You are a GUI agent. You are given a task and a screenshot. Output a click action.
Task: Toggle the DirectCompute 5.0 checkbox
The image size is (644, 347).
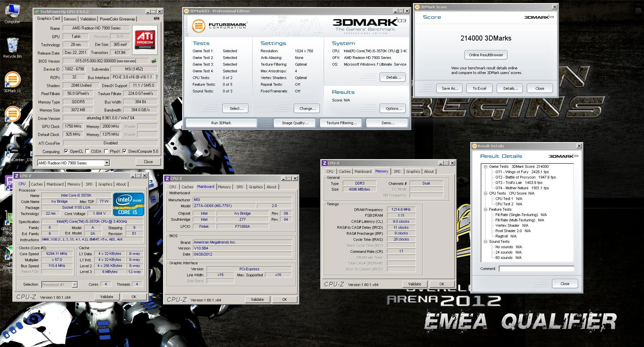coord(124,151)
